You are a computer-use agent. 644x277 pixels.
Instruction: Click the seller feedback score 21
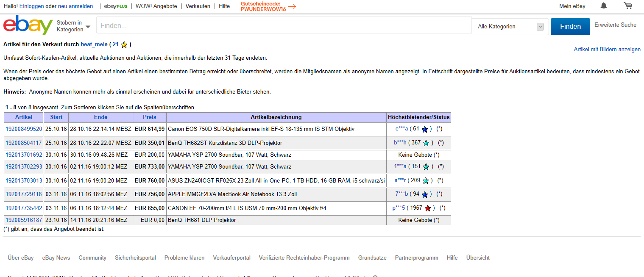click(x=116, y=44)
